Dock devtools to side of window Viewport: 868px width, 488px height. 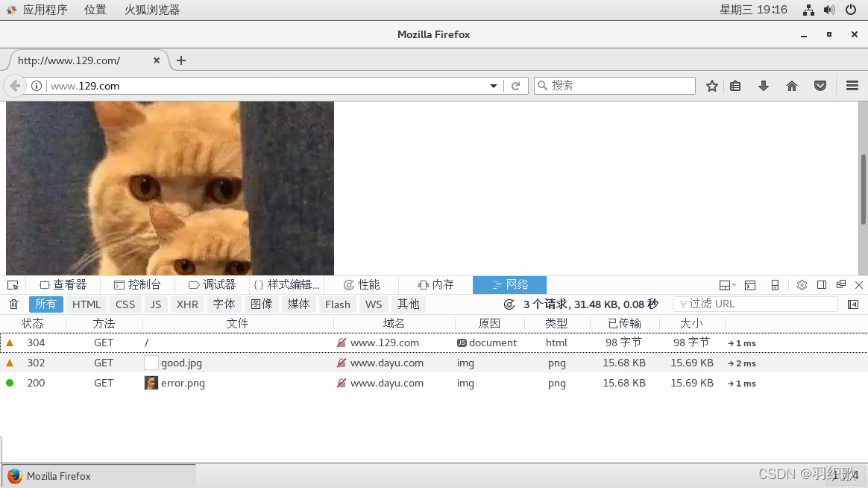click(822, 285)
